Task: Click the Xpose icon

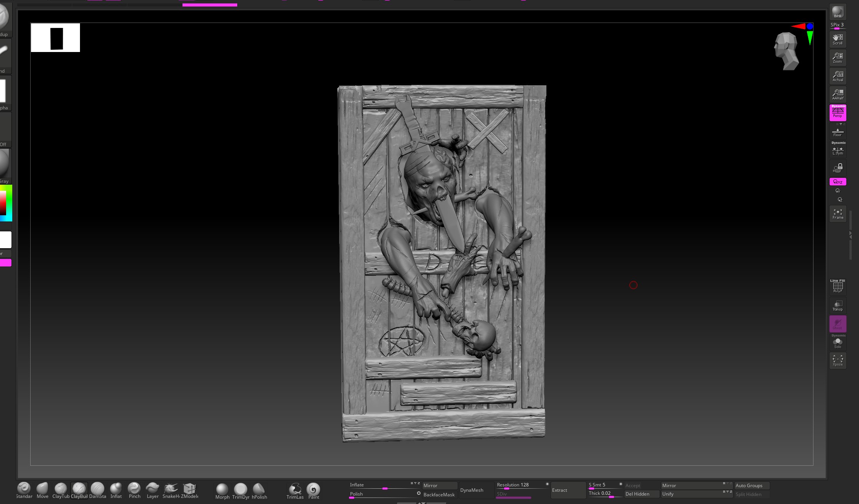Action: pos(838,361)
